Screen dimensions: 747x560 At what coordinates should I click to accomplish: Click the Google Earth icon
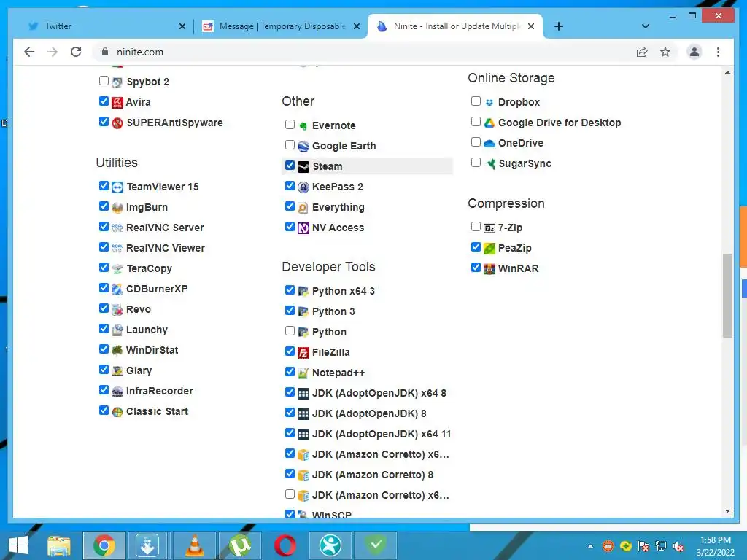(303, 146)
